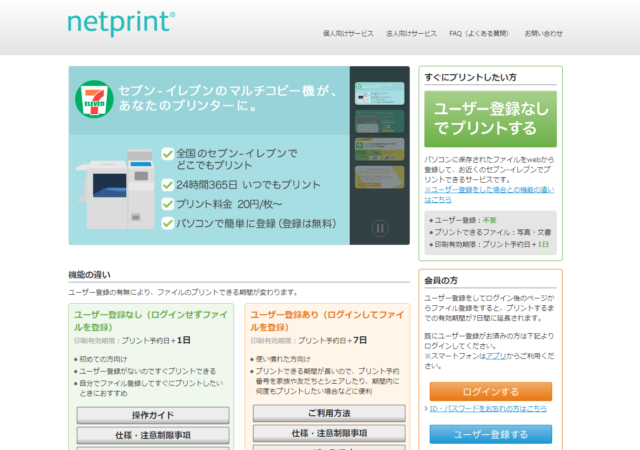Select the first slideshow thumbnail
The image size is (640, 450).
click(379, 94)
